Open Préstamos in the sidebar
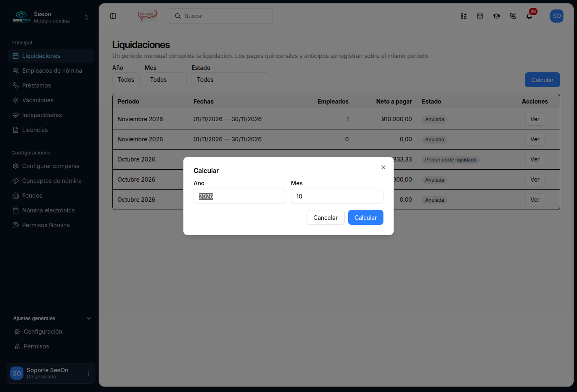The height and width of the screenshot is (392, 577). tap(51, 85)
